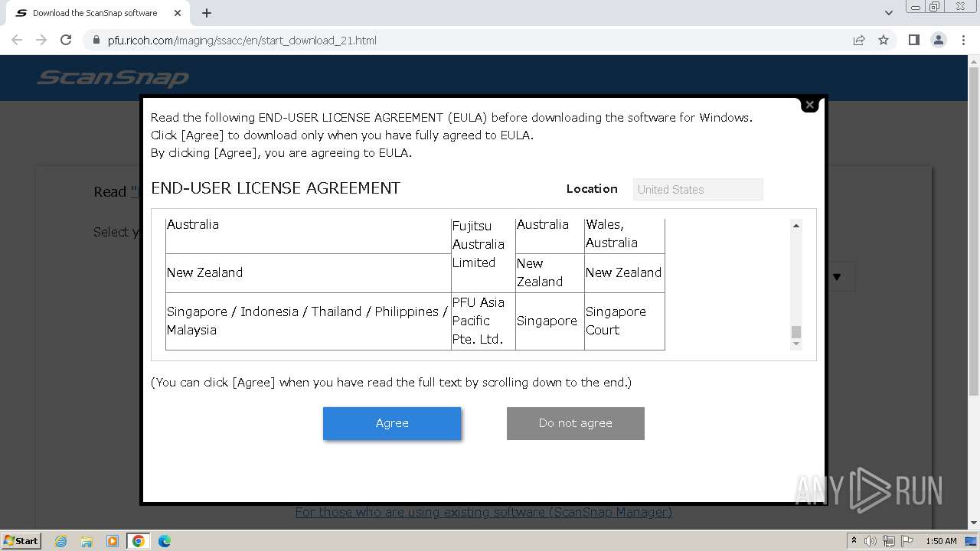980x551 pixels.
Task: Close the ScanSnap software browser tab
Action: tap(178, 13)
